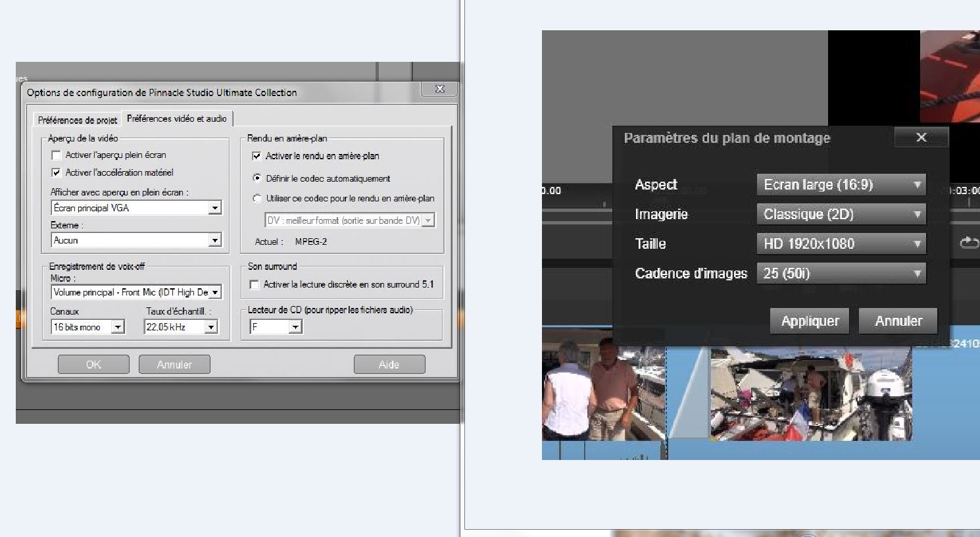Open 22,05 kHz sample rate dropdown
The width and height of the screenshot is (980, 537).
point(181,327)
